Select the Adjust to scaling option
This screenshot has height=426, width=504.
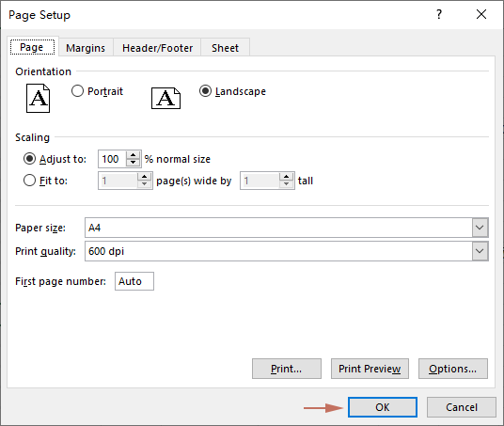tap(29, 159)
